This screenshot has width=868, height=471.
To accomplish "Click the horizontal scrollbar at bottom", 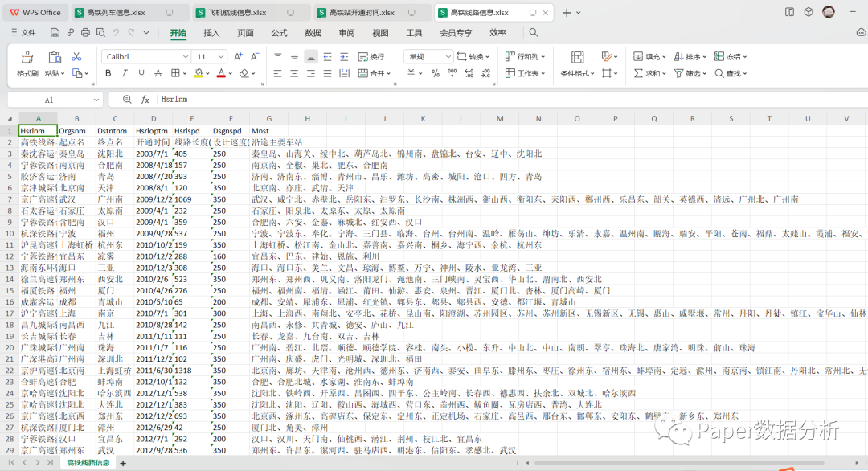I will (x=679, y=463).
